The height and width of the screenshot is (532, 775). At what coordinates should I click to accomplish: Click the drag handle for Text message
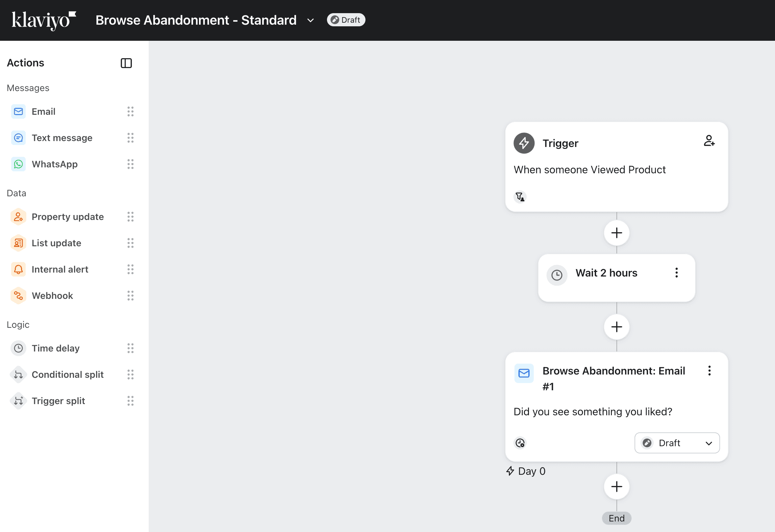click(x=130, y=138)
